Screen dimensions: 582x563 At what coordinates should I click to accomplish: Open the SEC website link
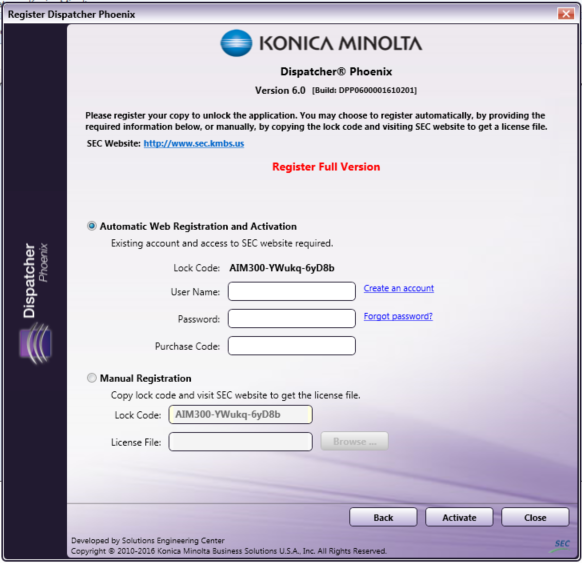[x=194, y=144]
